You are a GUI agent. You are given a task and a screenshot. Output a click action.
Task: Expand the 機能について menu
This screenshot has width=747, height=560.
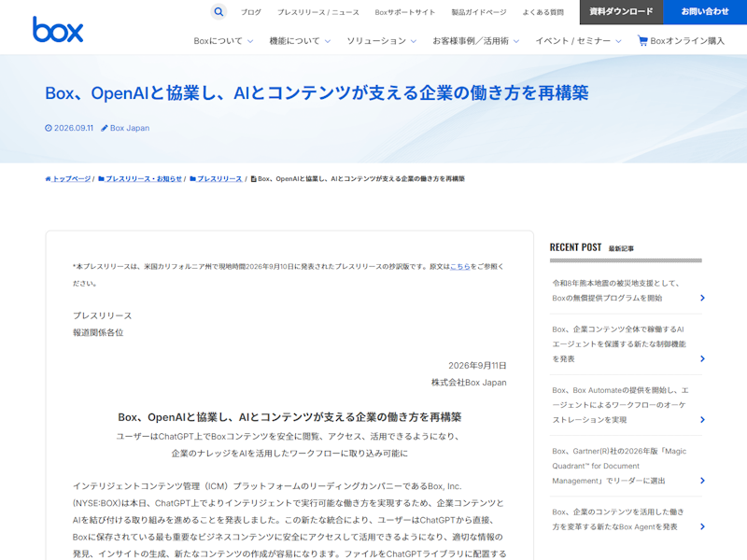click(300, 41)
